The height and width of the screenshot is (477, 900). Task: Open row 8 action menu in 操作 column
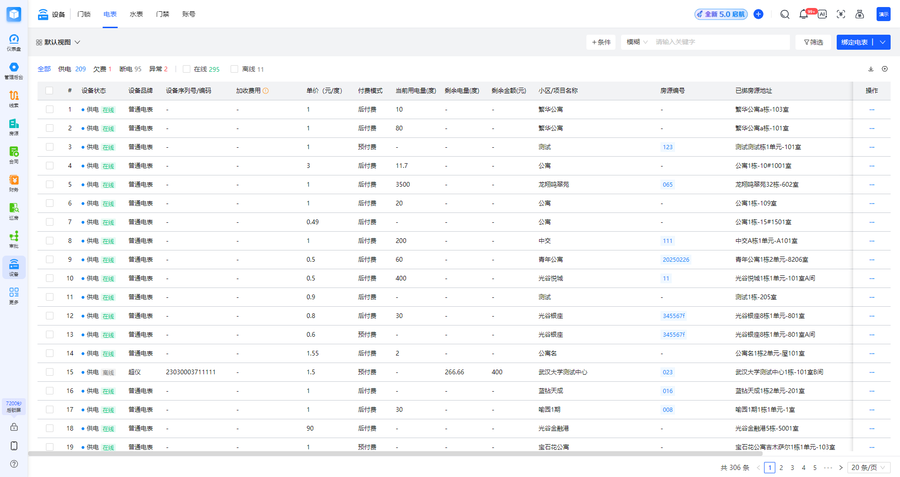click(871, 241)
